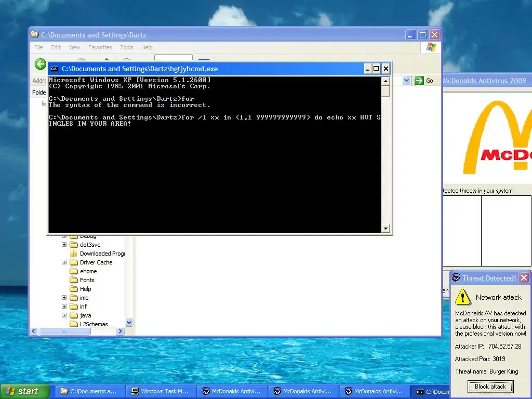The height and width of the screenshot is (399, 532).
Task: Open the cmd window system menu icon
Action: [54, 69]
